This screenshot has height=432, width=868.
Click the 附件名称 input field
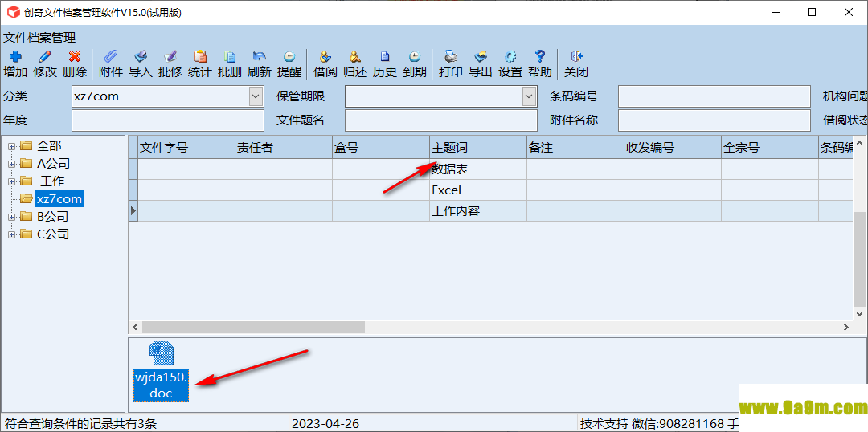click(714, 120)
